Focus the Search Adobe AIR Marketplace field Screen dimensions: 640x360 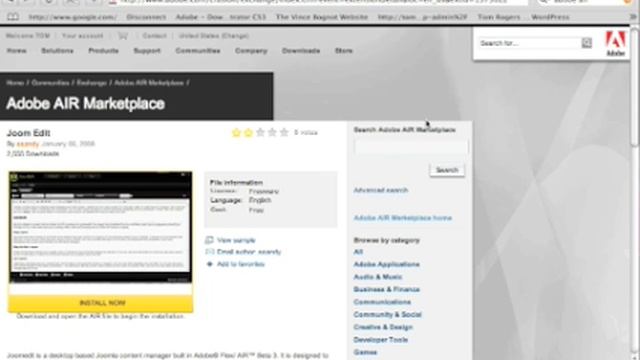[x=411, y=147]
